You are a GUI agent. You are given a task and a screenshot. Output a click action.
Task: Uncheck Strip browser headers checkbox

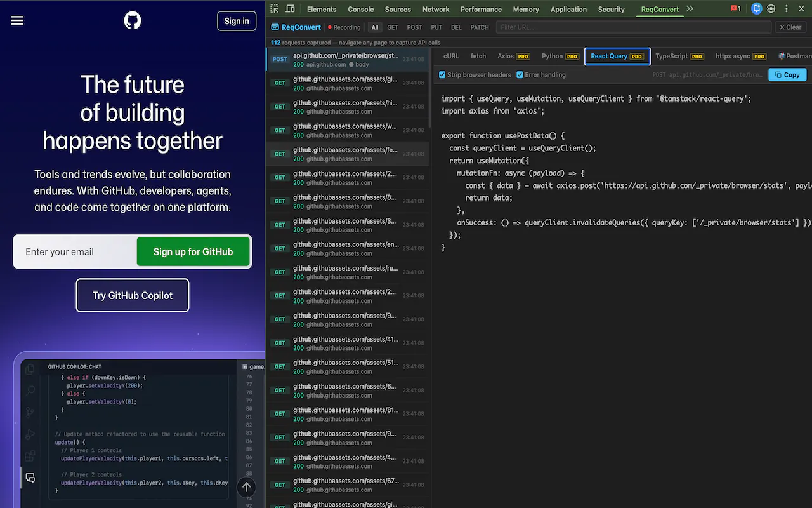(442, 75)
